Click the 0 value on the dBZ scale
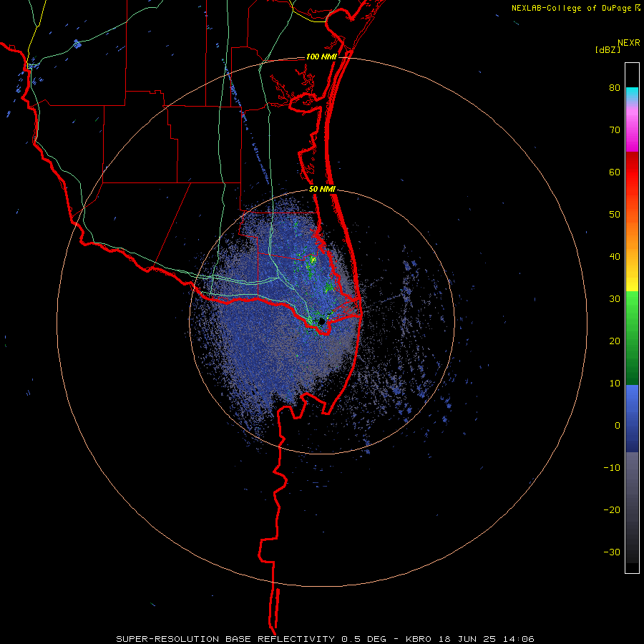This screenshot has width=644, height=644. [618, 426]
